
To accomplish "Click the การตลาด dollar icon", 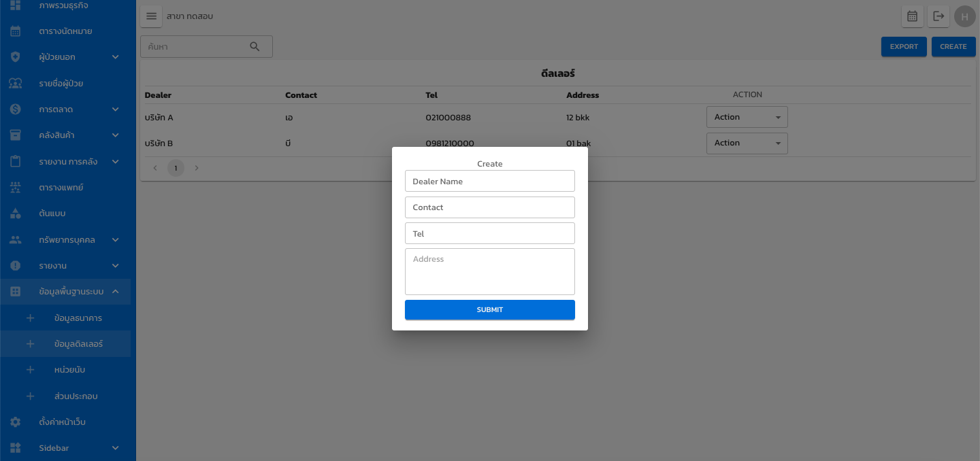I will pos(15,109).
